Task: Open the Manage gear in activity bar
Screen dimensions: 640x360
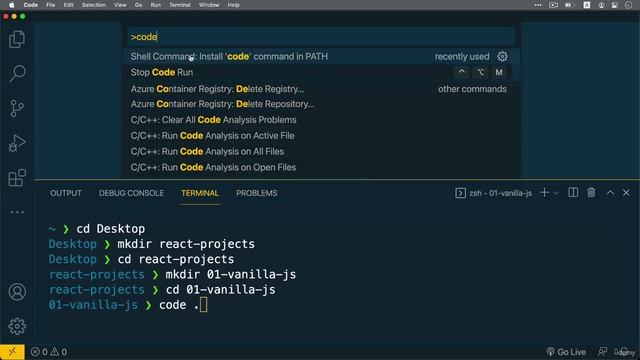Action: click(17, 326)
